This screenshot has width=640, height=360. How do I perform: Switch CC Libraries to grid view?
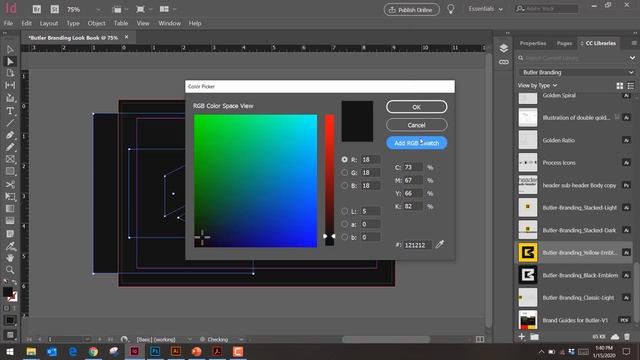(620, 86)
